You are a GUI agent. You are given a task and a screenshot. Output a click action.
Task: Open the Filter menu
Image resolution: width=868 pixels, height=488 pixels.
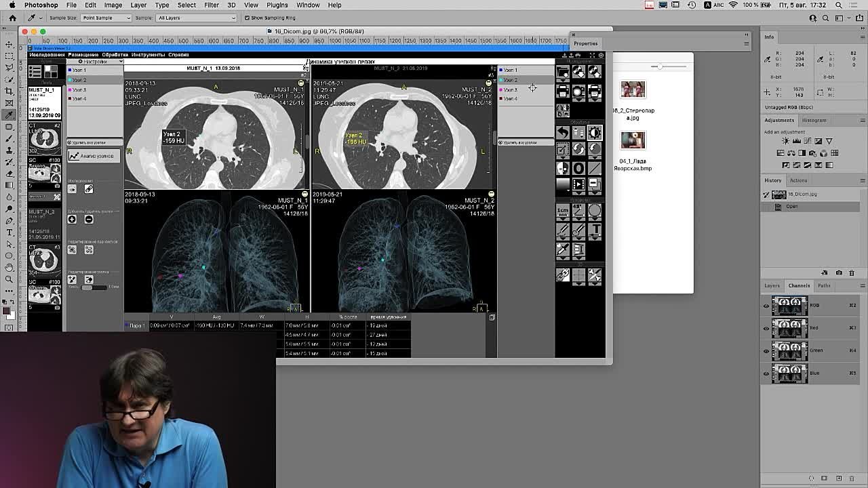coord(211,5)
